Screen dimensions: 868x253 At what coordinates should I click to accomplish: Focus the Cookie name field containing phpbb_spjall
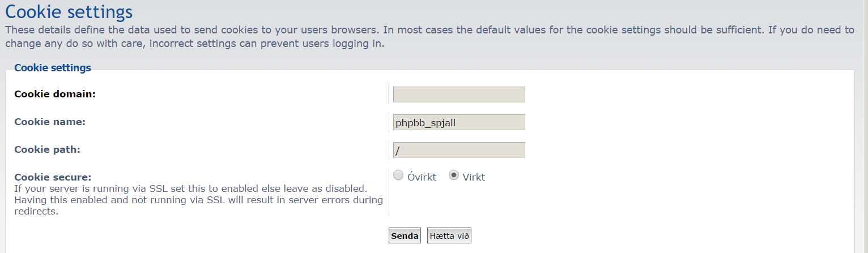[x=459, y=122]
